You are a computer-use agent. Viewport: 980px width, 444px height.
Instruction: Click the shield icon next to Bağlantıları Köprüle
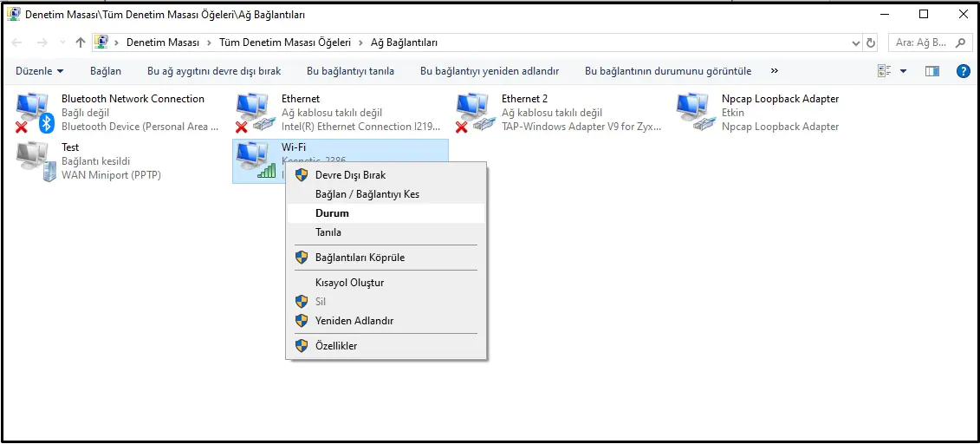[x=302, y=257]
